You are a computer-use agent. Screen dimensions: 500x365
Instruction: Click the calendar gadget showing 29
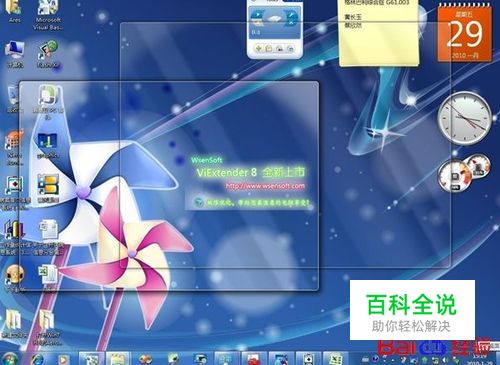pos(464,34)
